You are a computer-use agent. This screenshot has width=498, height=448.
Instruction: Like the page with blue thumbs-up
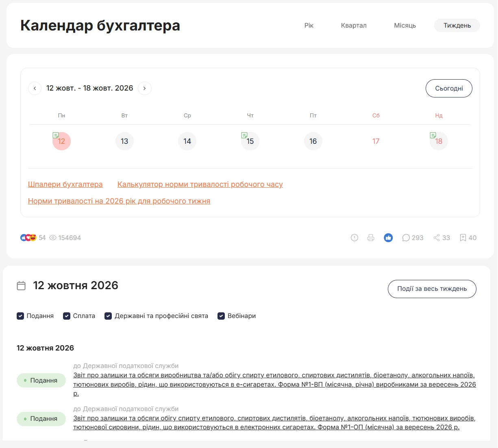tap(388, 238)
